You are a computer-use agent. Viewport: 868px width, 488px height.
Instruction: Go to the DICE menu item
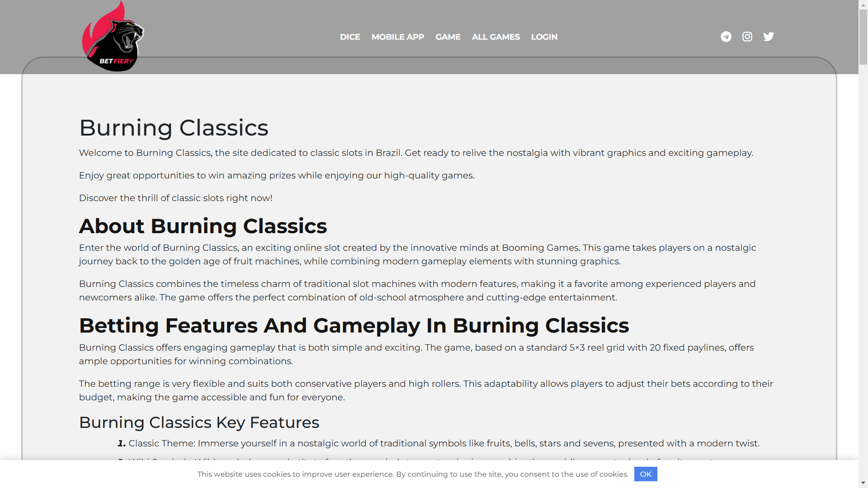(x=350, y=37)
